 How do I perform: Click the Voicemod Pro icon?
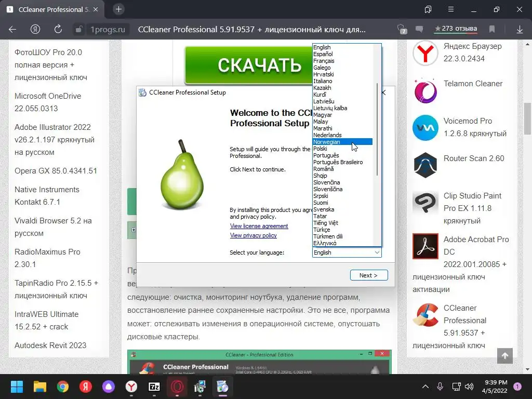tap(425, 128)
